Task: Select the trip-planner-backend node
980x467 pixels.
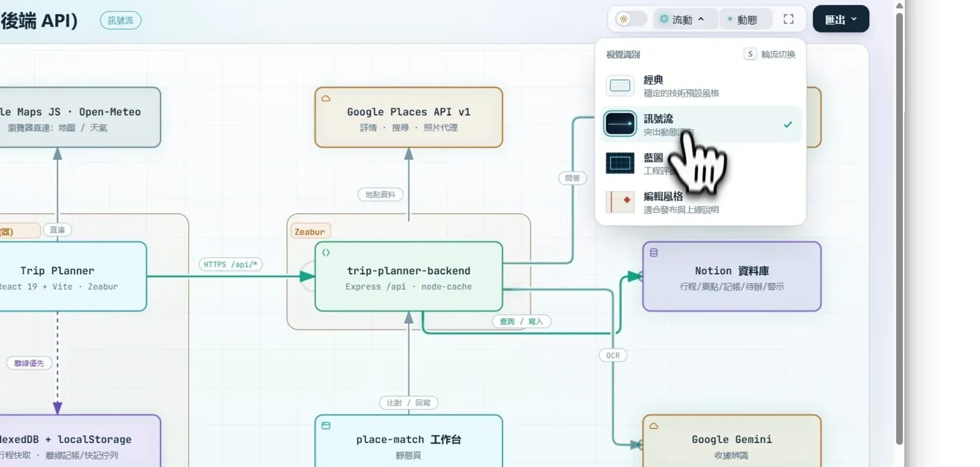Action: click(409, 276)
